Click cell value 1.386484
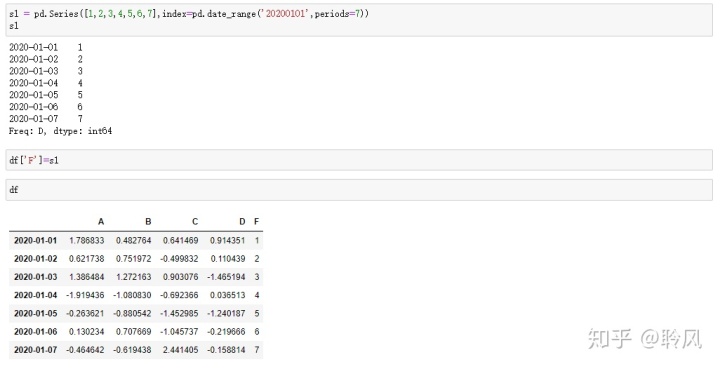The width and height of the screenshot is (720, 369). (x=87, y=277)
